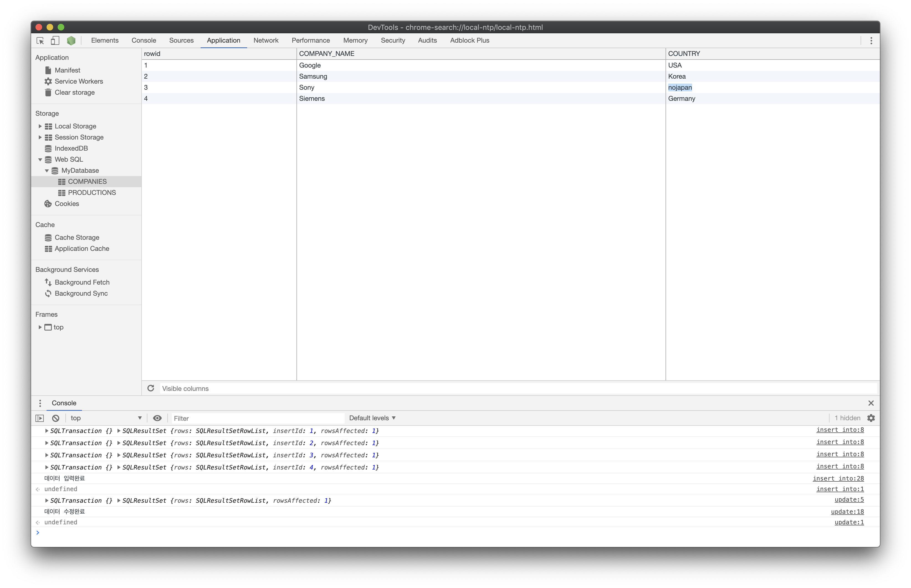Expand the Local Storage tree
The height and width of the screenshot is (588, 911).
(40, 126)
